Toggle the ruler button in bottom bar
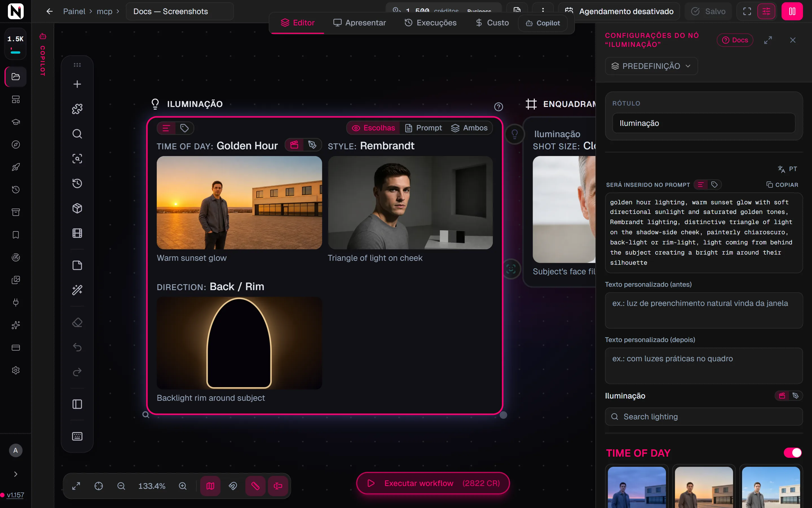Viewport: 812px width, 508px height. point(255,486)
